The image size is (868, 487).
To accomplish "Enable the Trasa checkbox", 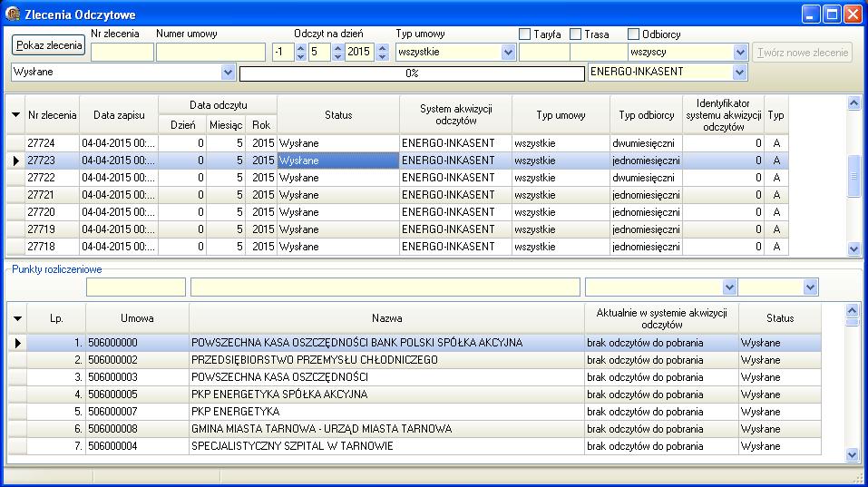I will [576, 34].
